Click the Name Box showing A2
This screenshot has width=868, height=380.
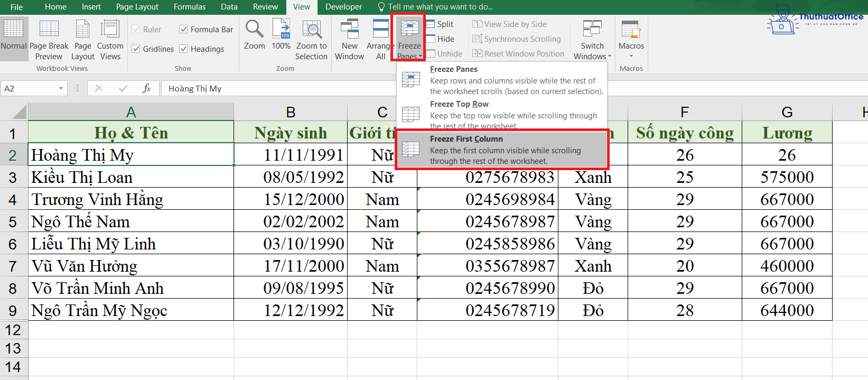pyautogui.click(x=29, y=88)
